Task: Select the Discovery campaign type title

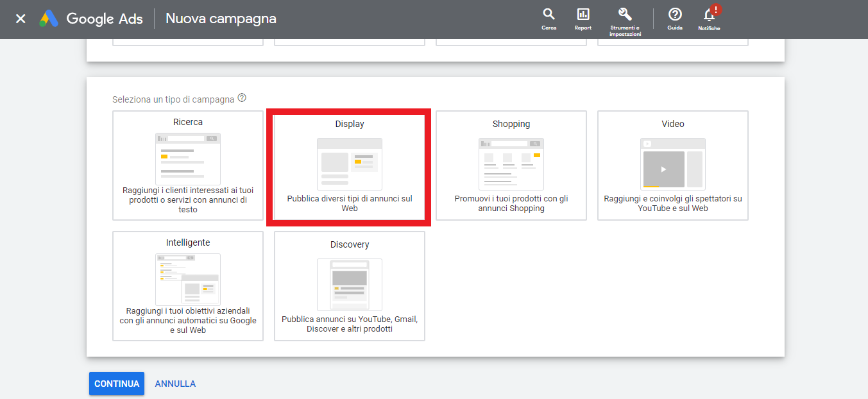Action: point(350,244)
